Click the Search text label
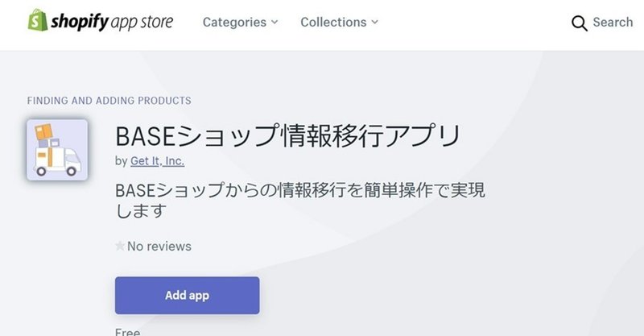The width and height of the screenshot is (644, 336). pos(613,23)
